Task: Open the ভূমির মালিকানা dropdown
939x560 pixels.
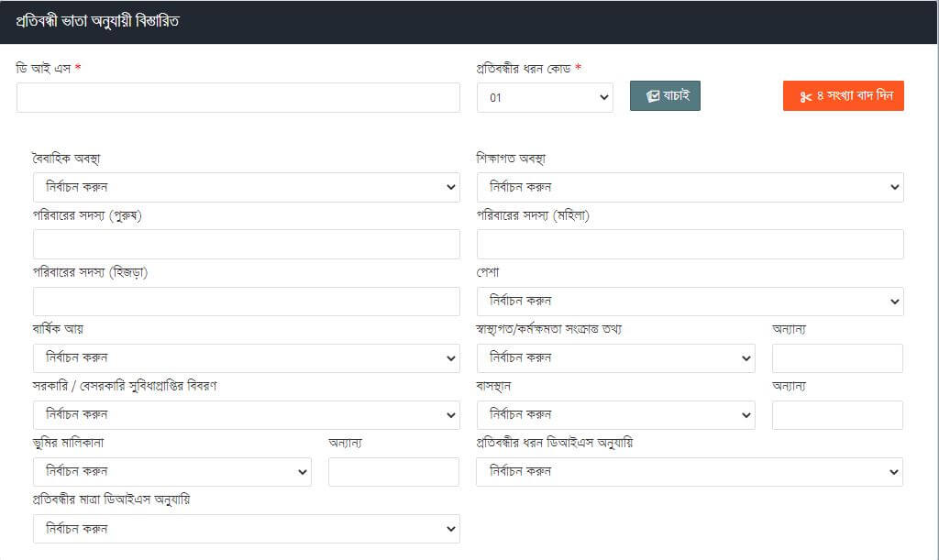Action: coord(171,471)
